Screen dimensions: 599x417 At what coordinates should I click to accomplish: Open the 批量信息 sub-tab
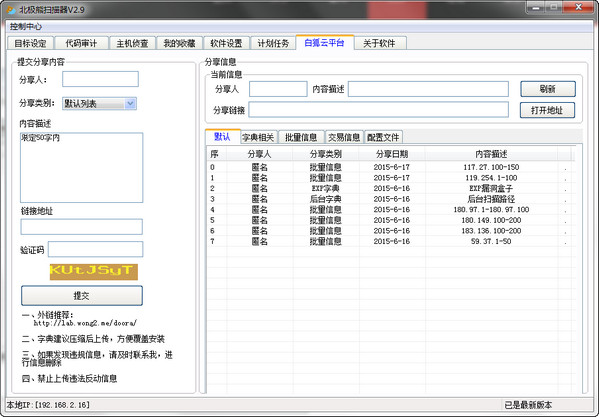coord(301,137)
